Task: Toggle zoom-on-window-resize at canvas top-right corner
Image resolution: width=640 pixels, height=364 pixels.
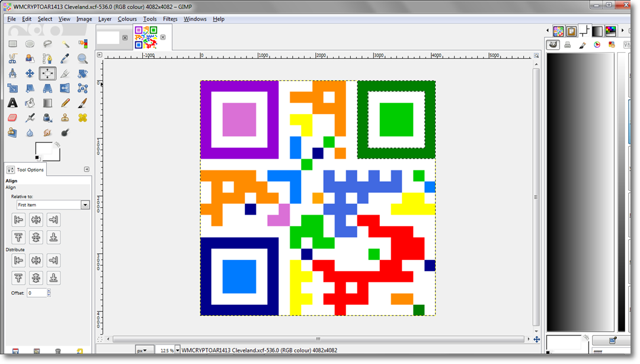Action: pyautogui.click(x=536, y=56)
